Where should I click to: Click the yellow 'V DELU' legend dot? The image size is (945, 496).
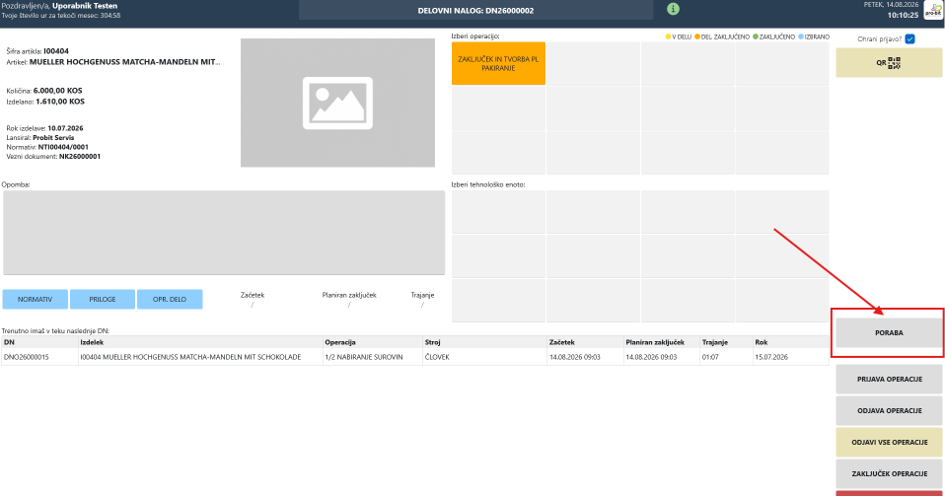(668, 37)
